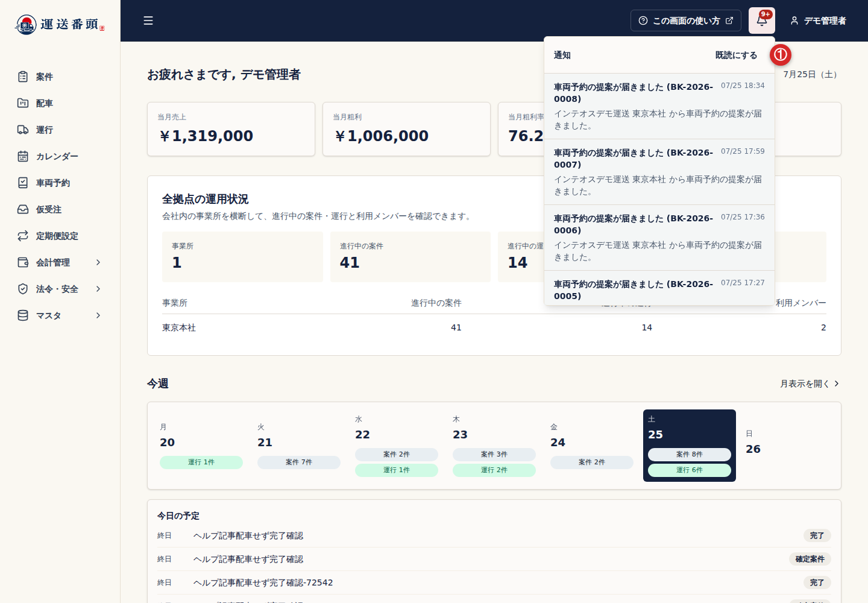Click the help circle icon in この画面の使い方
This screenshot has height=603, width=868.
coord(643,21)
